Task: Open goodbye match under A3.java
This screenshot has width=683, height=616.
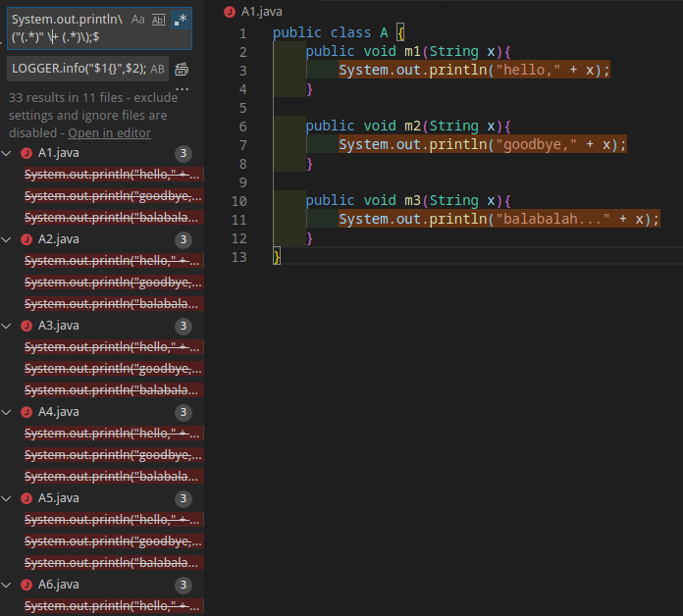Action: [114, 369]
